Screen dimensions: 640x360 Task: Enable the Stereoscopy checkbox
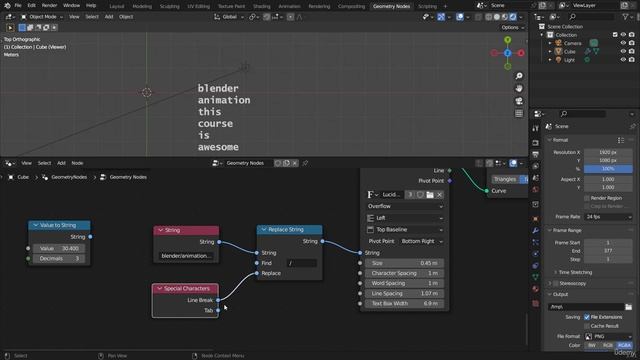click(556, 283)
